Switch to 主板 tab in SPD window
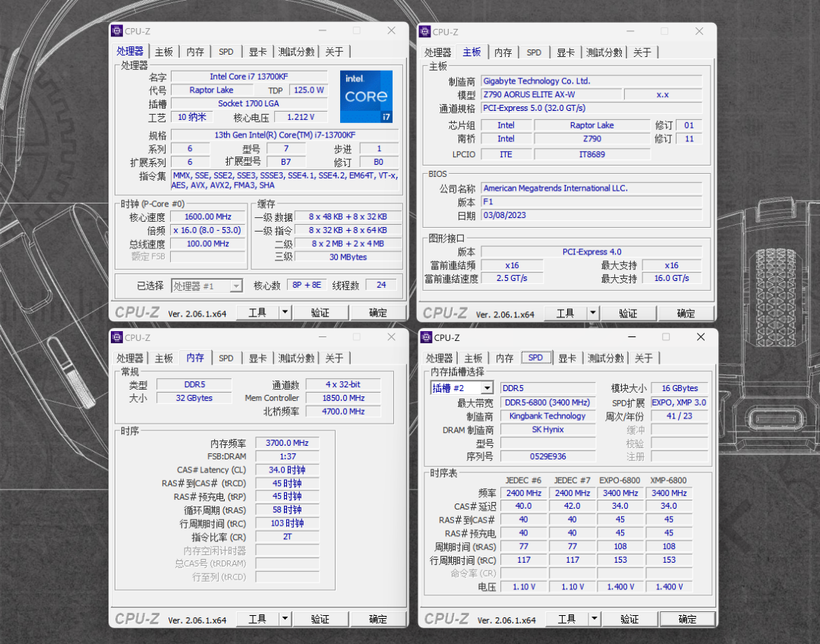Screen dimensions: 820x644 click(473, 358)
